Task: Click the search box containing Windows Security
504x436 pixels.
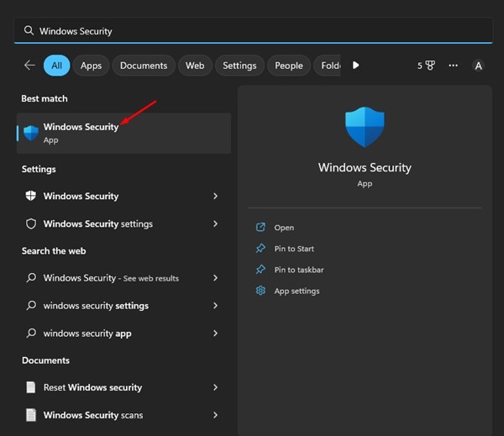Action: point(252,30)
